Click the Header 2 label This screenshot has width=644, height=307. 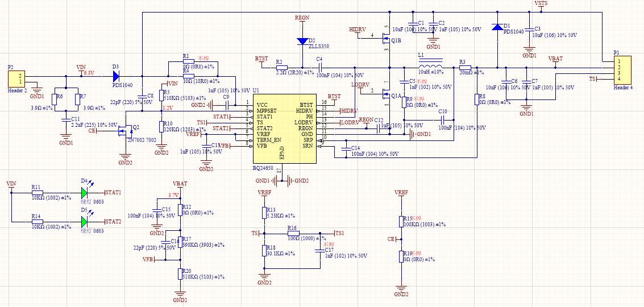click(18, 91)
